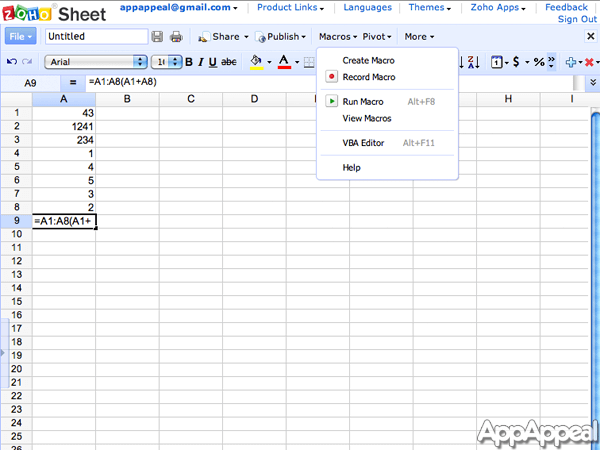
Task: Click cell containing 43
Action: 64,113
